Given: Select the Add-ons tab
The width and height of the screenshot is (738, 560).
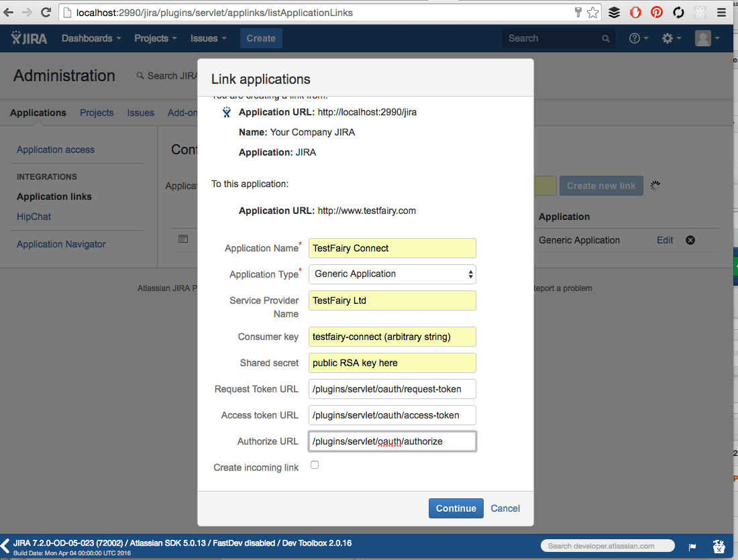Looking at the screenshot, I should [182, 113].
